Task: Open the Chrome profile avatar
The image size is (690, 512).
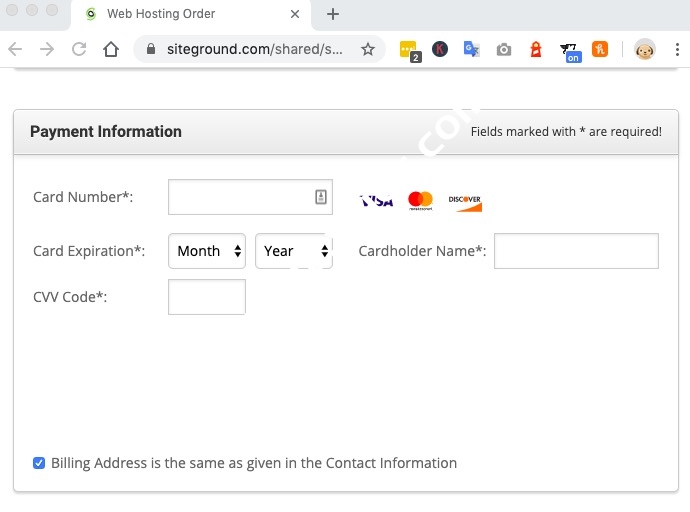Action: pyautogui.click(x=645, y=49)
